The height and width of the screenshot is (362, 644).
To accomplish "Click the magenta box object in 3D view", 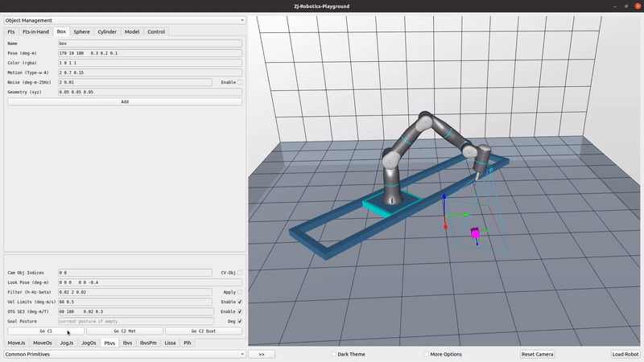I will click(475, 232).
